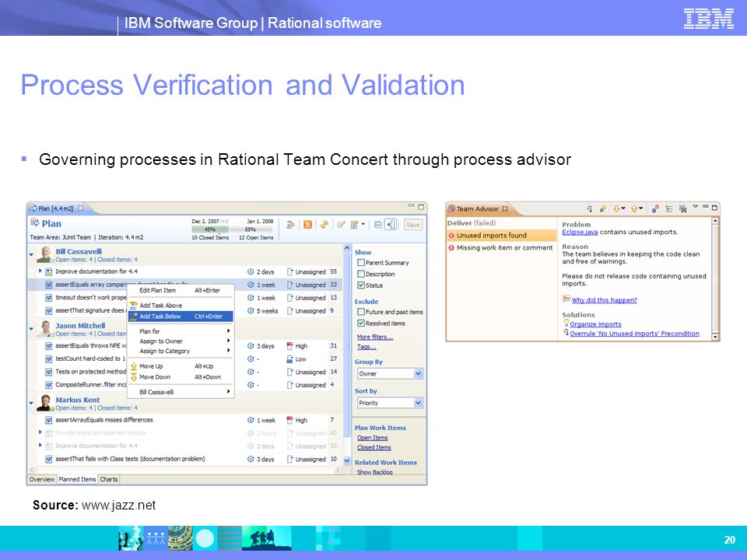Uncheck the Status checkbox
The image size is (747, 560).
tap(361, 285)
